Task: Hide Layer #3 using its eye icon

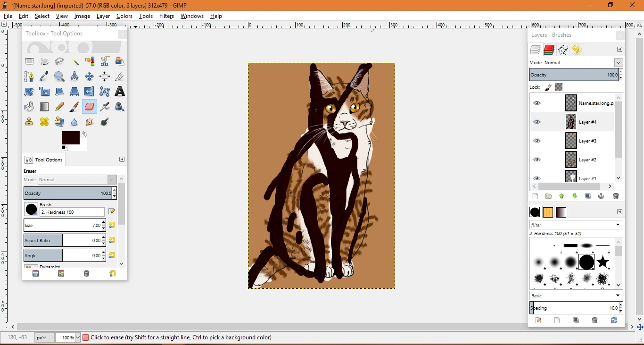Action: coord(537,141)
